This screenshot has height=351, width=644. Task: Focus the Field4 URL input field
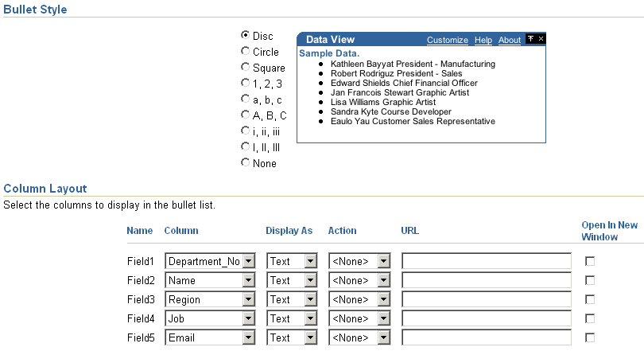click(x=487, y=318)
